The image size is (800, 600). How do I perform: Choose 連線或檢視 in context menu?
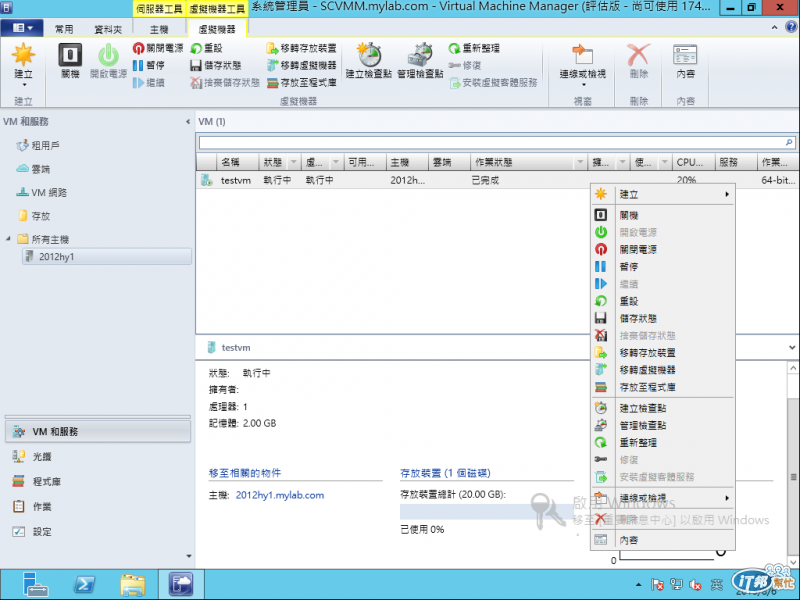coord(662,498)
